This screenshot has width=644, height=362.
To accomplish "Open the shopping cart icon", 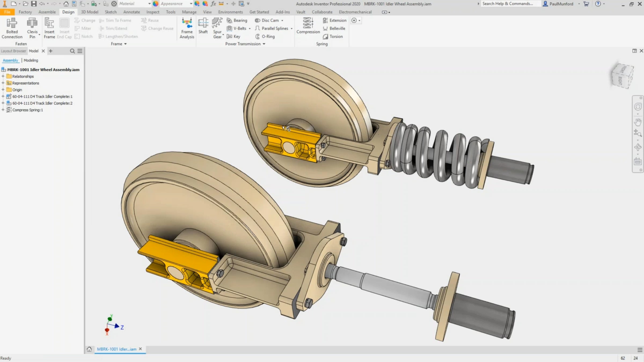I will tap(586, 4).
